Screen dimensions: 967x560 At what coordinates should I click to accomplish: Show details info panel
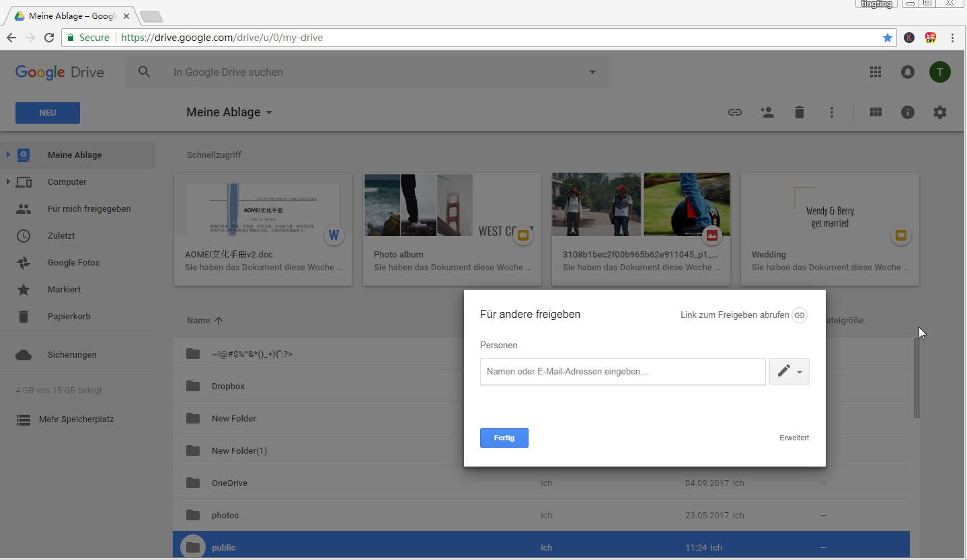[908, 112]
